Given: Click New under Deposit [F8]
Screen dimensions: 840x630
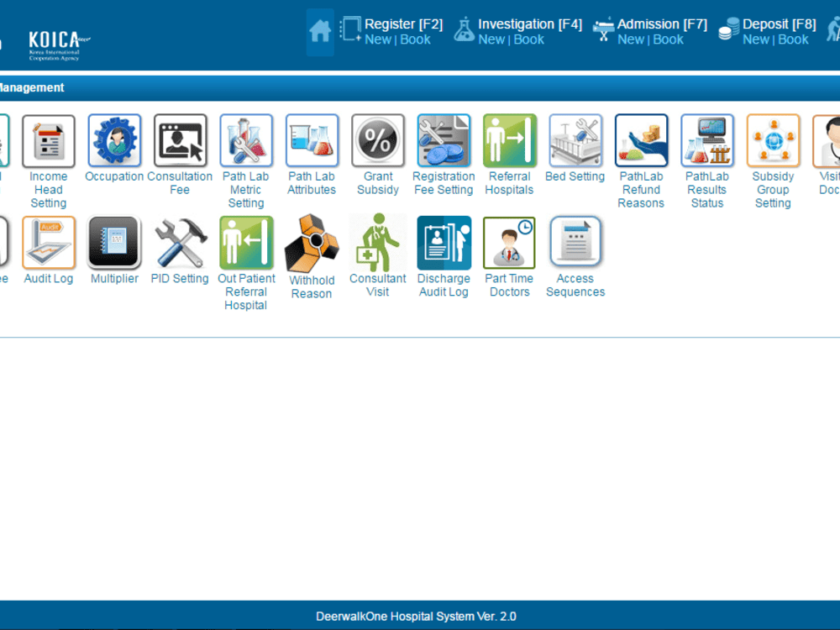Looking at the screenshot, I should pyautogui.click(x=756, y=39).
